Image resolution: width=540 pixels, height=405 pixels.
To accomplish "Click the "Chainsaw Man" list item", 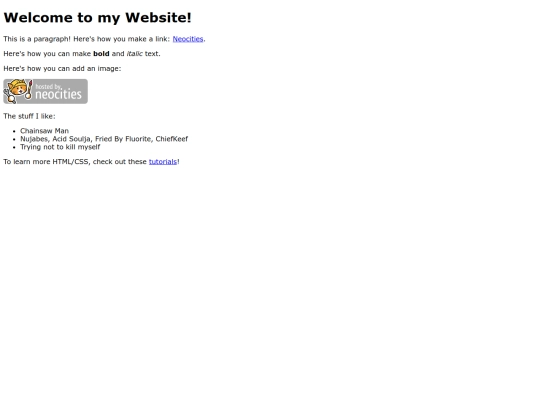I will [x=44, y=131].
